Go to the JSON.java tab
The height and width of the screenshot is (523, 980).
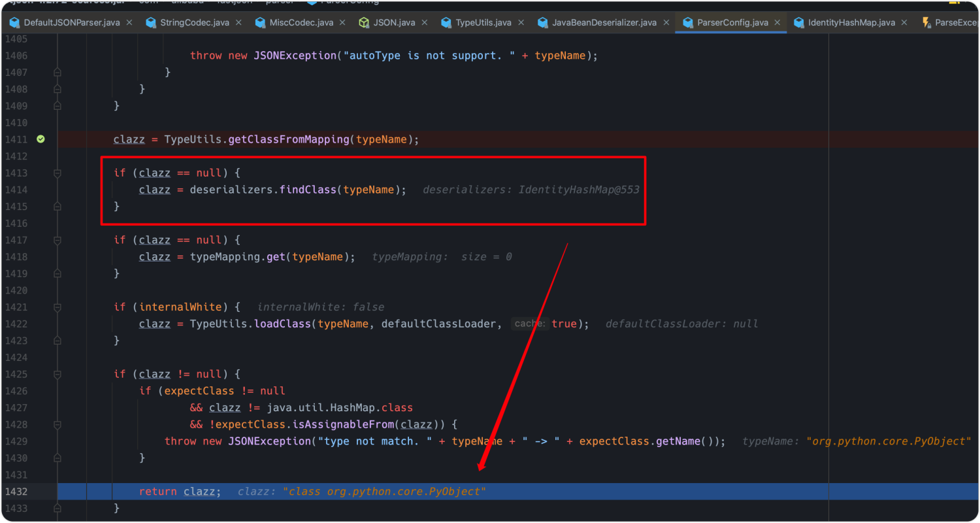[x=394, y=22]
